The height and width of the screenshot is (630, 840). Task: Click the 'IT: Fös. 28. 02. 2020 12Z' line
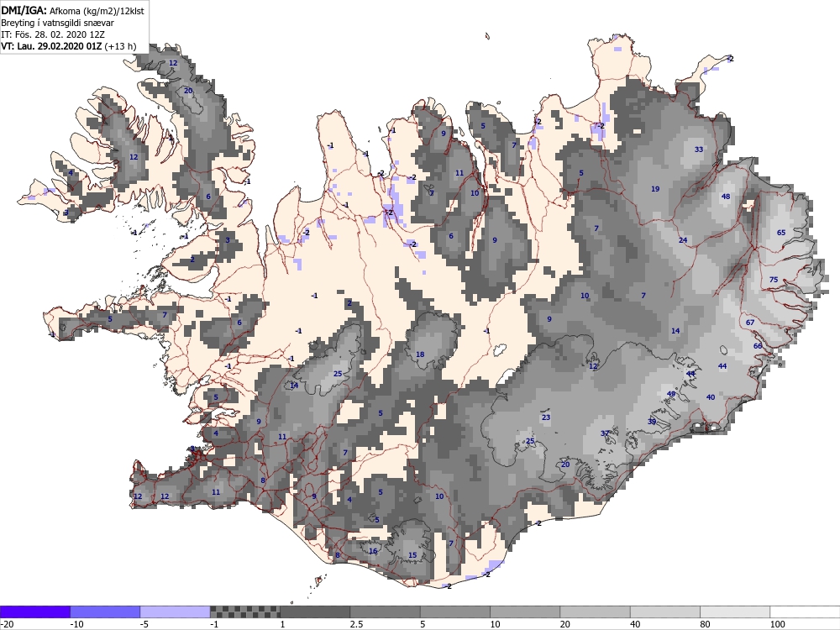click(52, 34)
